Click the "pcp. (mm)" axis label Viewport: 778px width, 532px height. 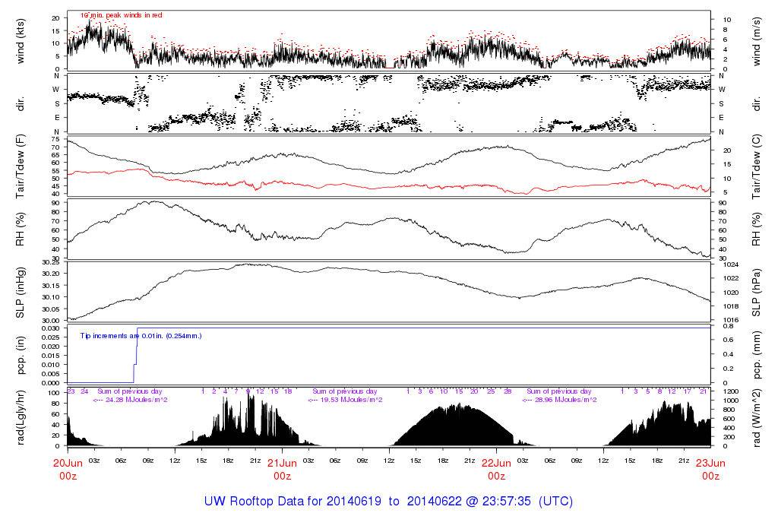click(757, 356)
